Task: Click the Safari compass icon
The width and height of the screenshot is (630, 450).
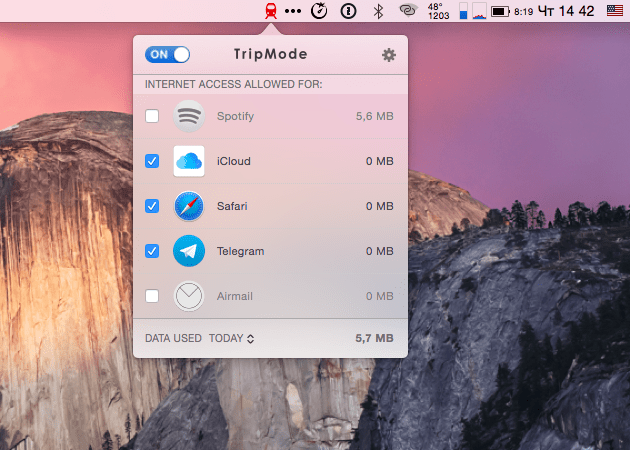Action: [189, 206]
